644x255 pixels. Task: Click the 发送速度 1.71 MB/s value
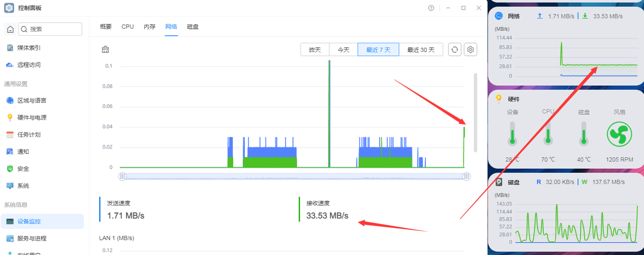pos(126,216)
